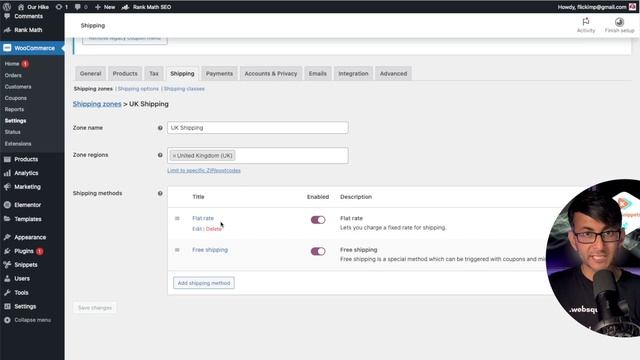This screenshot has width=640, height=360.
Task: Open the Plugins sidebar icon
Action: 7,251
